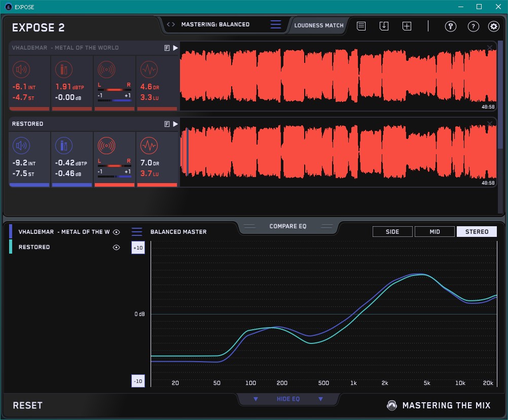Collapse the panel with Hide EQ
Viewport: 508px width, 420px height.
coord(287,399)
